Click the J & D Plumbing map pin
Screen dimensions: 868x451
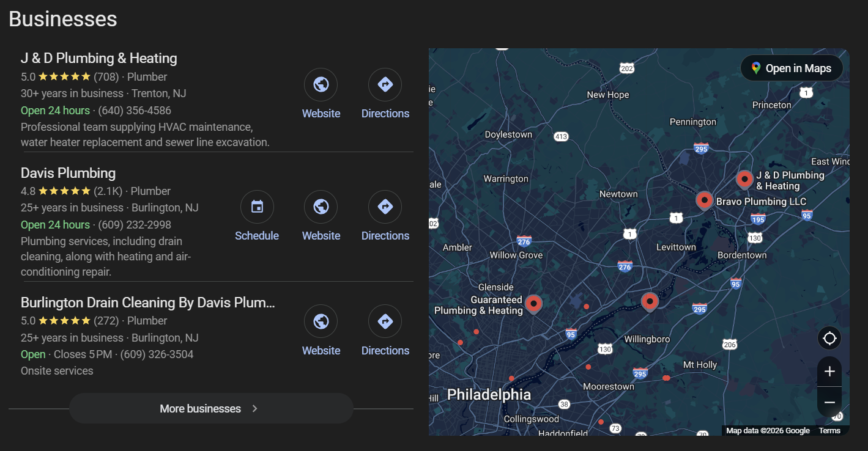pos(744,179)
